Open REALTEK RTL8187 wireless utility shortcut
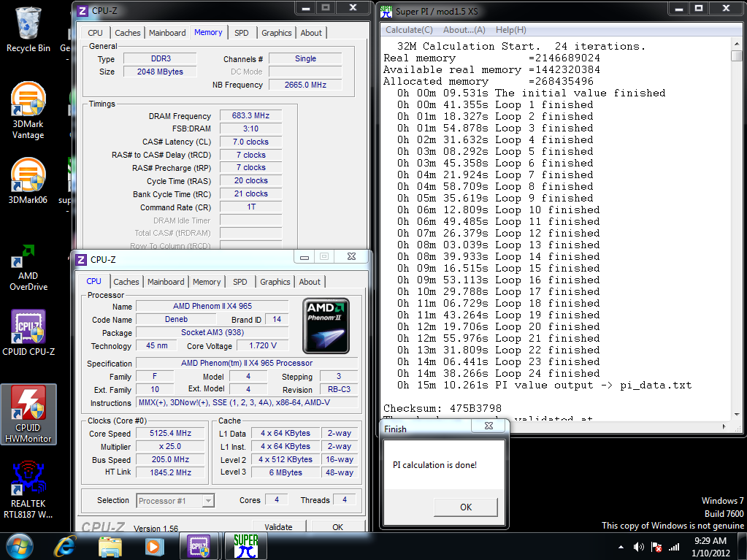Screen dimensions: 747x560 tap(28, 489)
